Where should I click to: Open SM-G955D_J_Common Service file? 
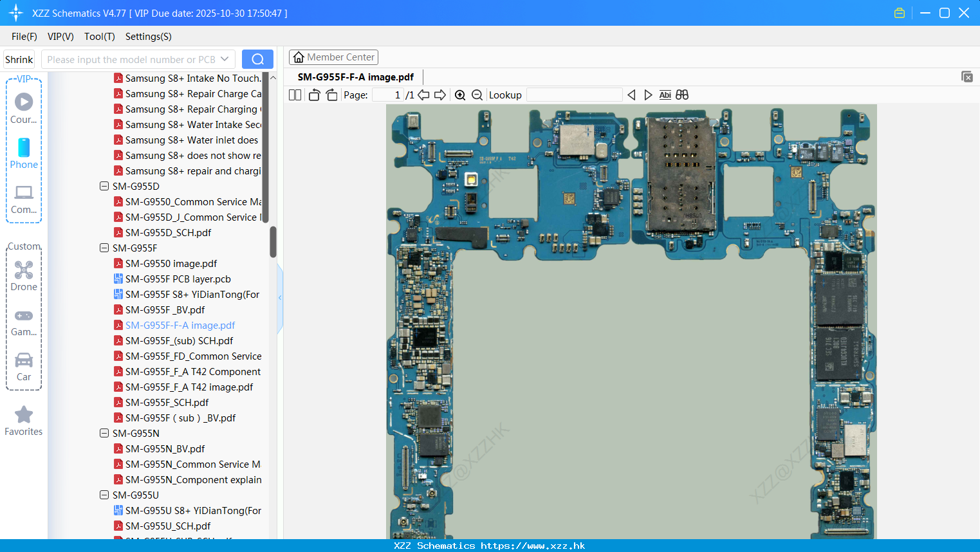point(193,217)
